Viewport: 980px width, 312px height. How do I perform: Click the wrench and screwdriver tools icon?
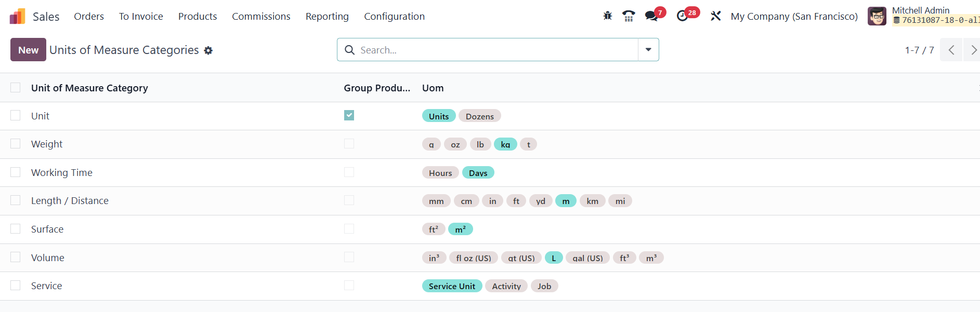pyautogui.click(x=715, y=16)
